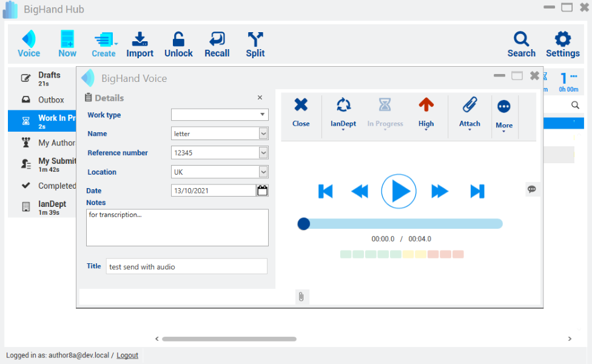Screen dimensions: 592x364
Task: Open the Voice recorder from Hub toolbar
Action: point(29,44)
